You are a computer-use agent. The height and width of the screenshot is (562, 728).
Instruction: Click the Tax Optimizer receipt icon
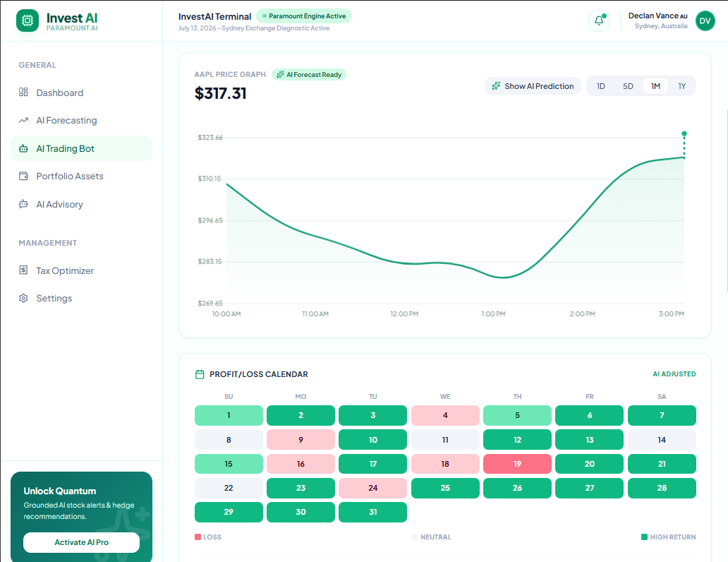point(23,270)
